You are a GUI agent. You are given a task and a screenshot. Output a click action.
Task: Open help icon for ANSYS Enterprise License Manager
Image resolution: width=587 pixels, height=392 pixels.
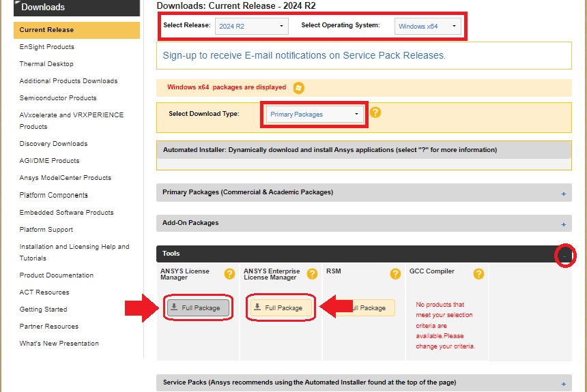[312, 274]
